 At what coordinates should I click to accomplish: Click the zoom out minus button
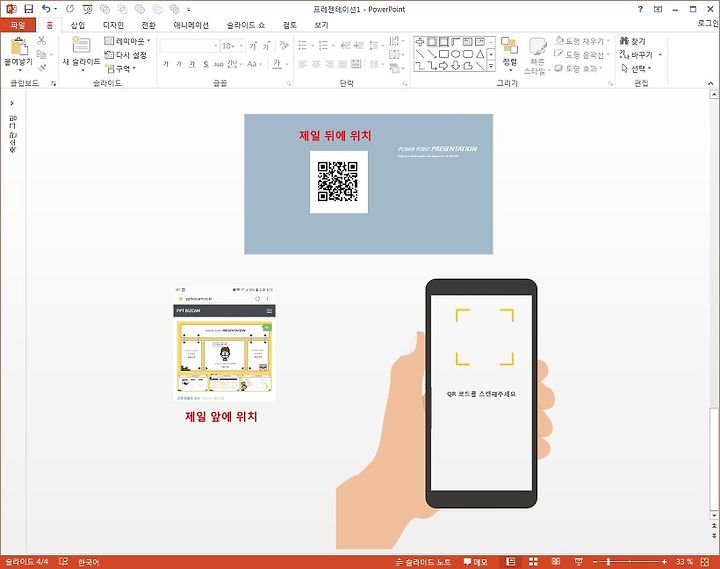tap(596, 562)
